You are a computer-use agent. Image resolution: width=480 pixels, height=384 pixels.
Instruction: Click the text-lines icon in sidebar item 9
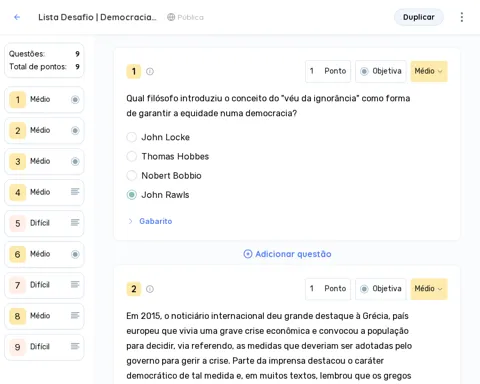click(75, 346)
